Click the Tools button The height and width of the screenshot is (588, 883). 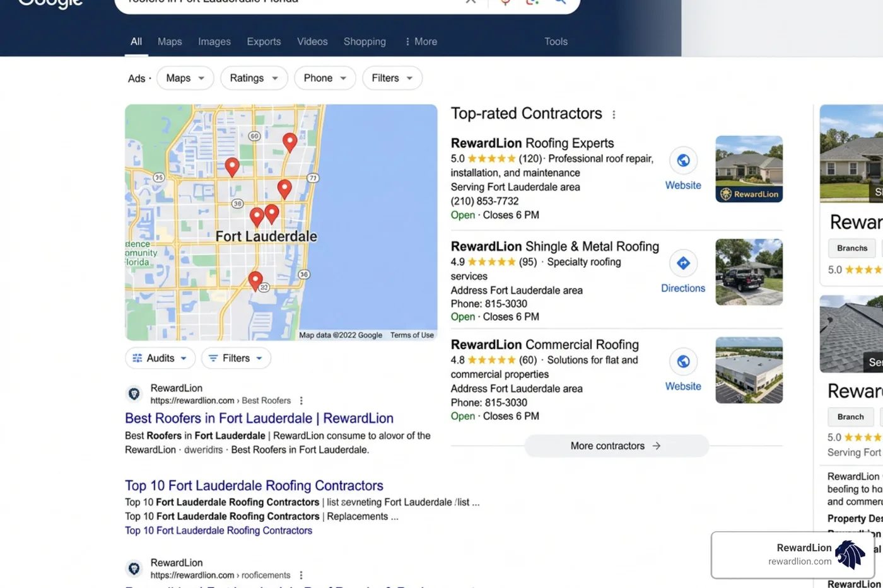556,42
